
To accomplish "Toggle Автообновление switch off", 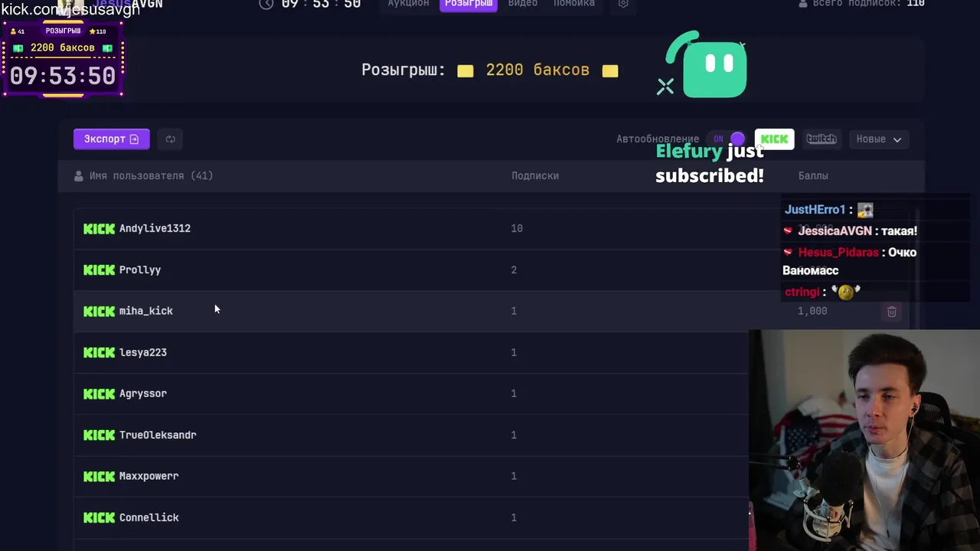I will (727, 139).
